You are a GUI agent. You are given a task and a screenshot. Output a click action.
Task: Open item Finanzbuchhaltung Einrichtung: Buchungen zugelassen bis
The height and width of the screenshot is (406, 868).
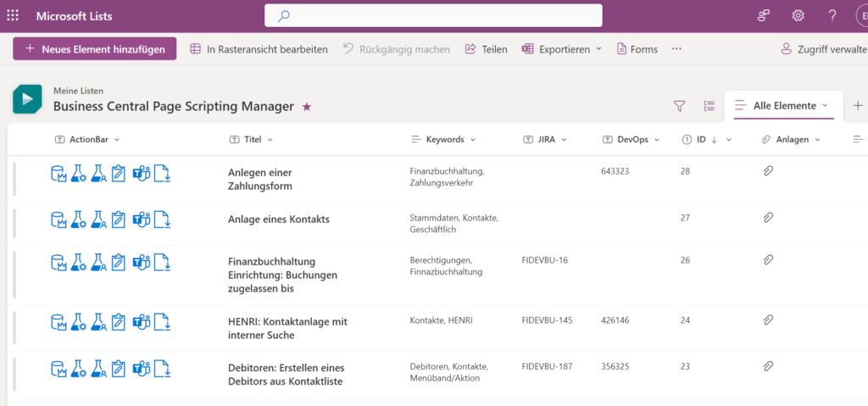(283, 275)
